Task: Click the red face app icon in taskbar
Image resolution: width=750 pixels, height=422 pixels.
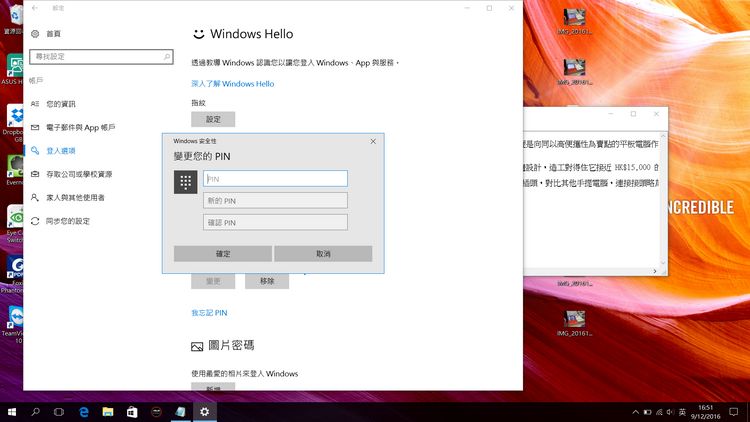Action: pos(156,412)
